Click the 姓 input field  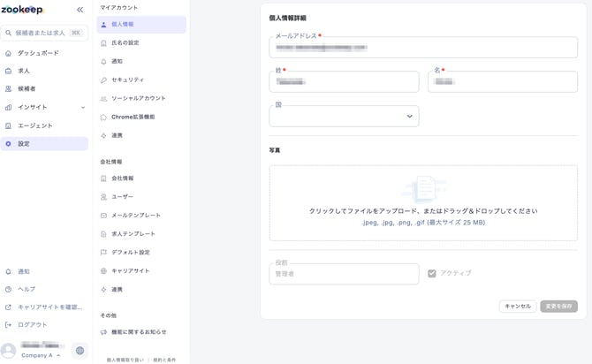tap(344, 82)
